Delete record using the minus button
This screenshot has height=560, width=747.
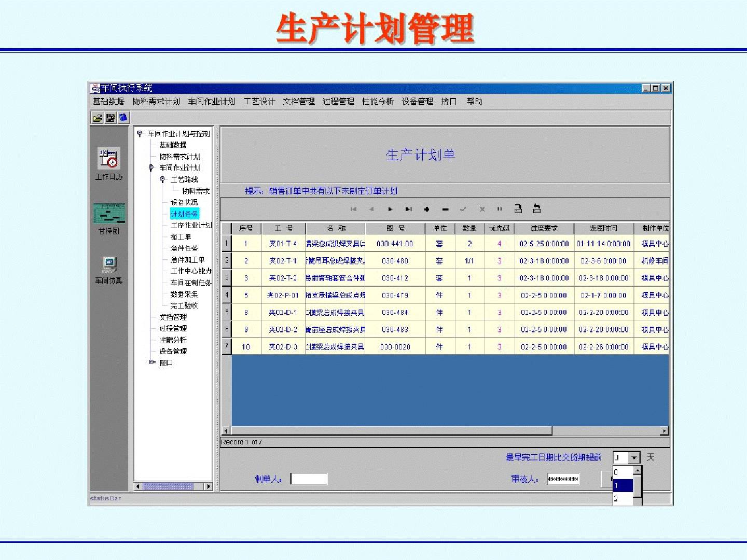[x=445, y=209]
